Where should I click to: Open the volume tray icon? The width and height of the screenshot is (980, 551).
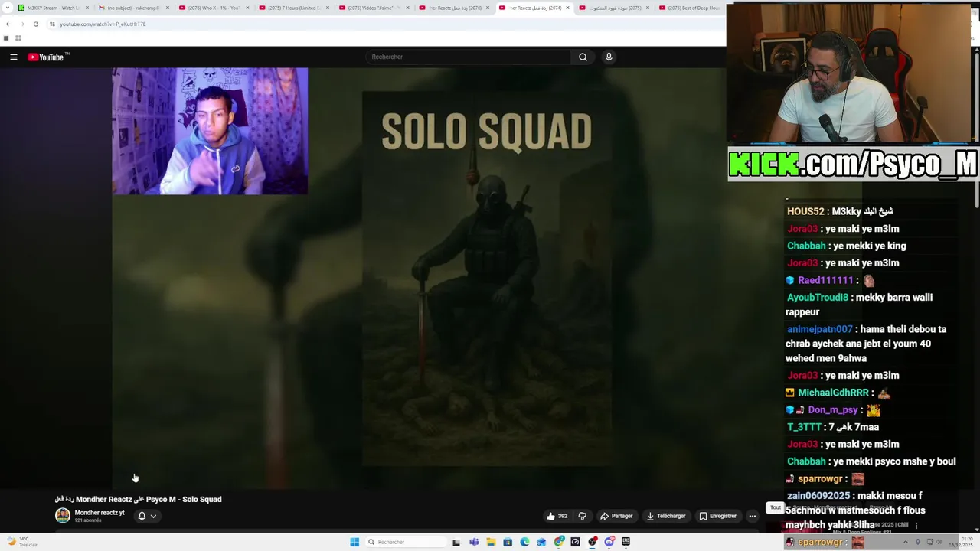(x=940, y=542)
